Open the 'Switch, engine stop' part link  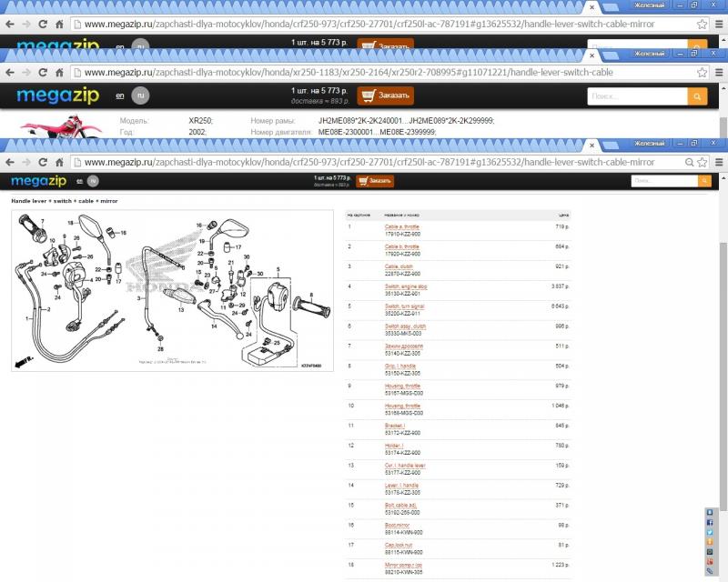[406, 286]
